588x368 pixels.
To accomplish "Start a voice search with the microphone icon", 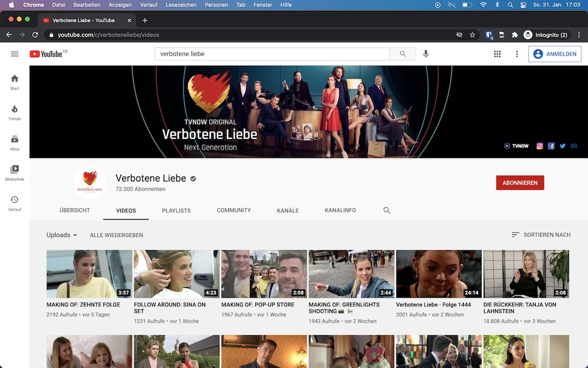I will [426, 53].
